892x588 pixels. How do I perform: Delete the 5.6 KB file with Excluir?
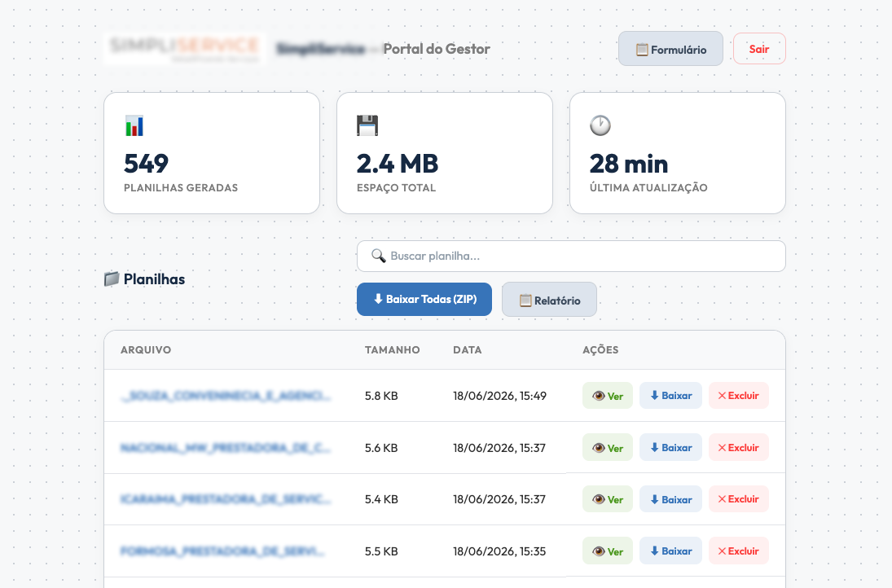pyautogui.click(x=738, y=448)
